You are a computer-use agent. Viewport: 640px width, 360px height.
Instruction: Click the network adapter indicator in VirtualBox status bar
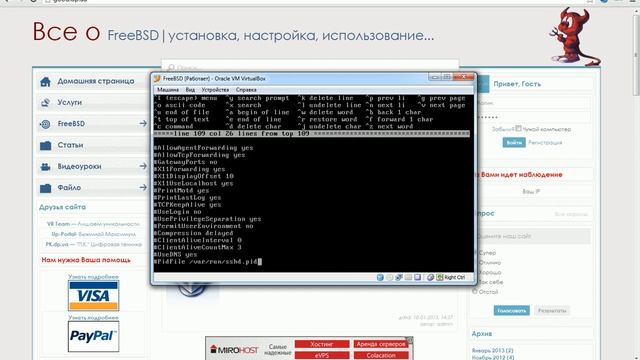tap(399, 277)
